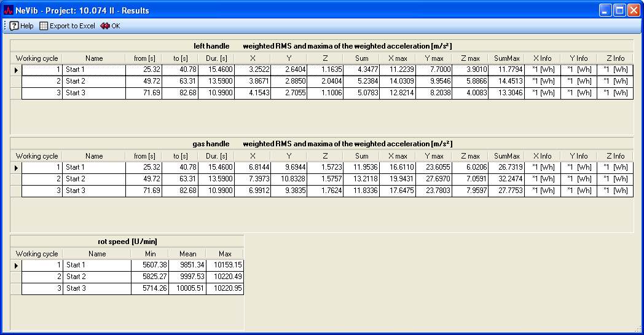Screen dimensions: 644x335
Task: Select the 11.7794 SumMax cell
Action: 507,70
